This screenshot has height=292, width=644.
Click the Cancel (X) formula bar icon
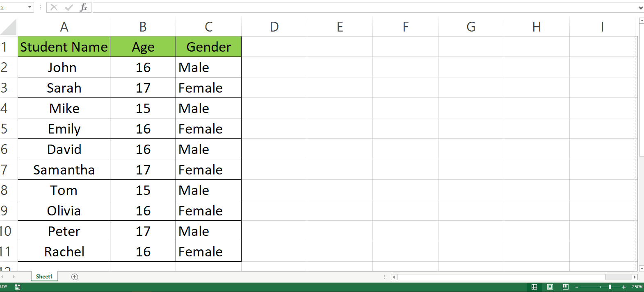tap(54, 7)
